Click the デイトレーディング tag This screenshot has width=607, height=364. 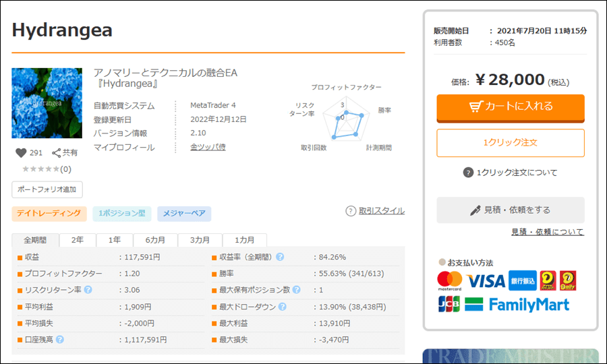[x=49, y=214]
